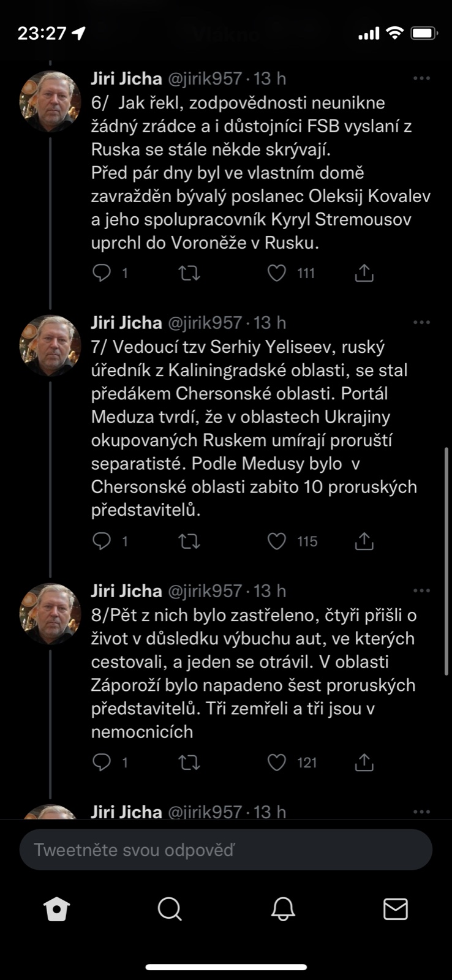Expand three-dot menu on tweet 8/
The image size is (452, 980).
pyautogui.click(x=421, y=591)
